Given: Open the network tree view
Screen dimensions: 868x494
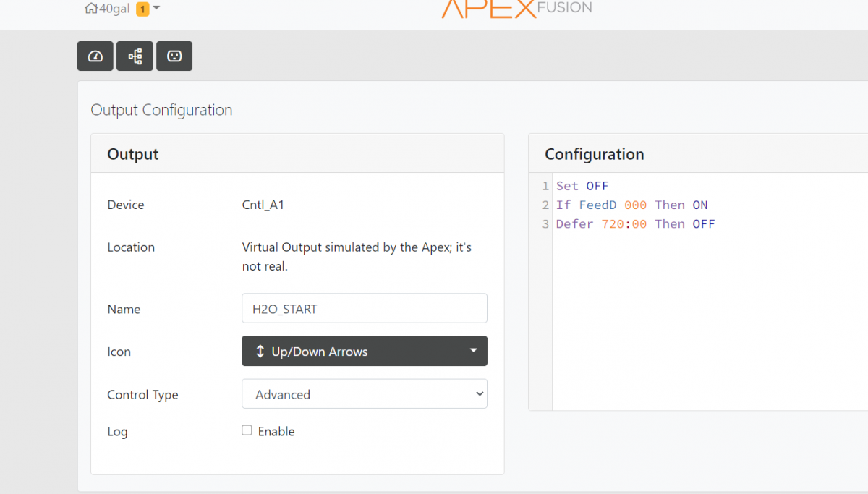Looking at the screenshot, I should point(135,56).
